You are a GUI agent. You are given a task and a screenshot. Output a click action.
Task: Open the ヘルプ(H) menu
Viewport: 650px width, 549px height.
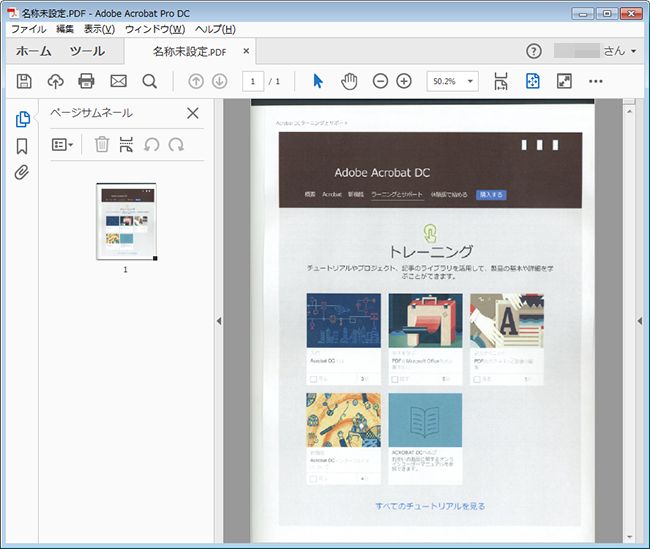point(215,29)
